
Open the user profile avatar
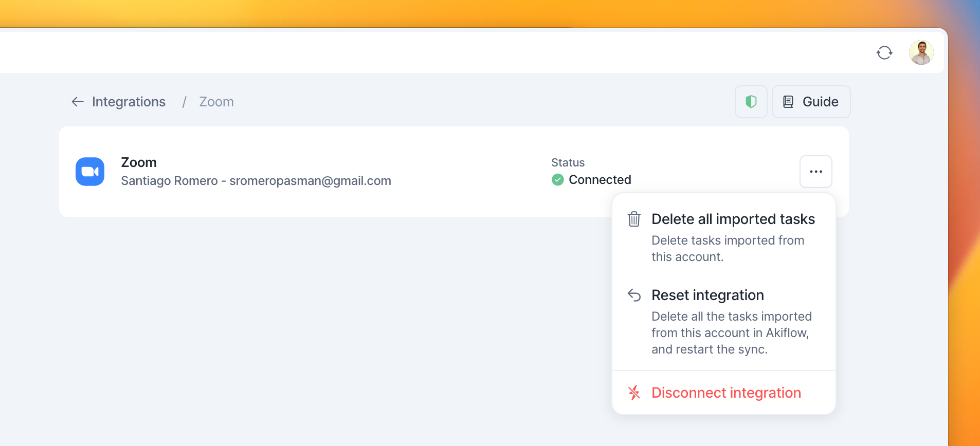(x=921, y=52)
